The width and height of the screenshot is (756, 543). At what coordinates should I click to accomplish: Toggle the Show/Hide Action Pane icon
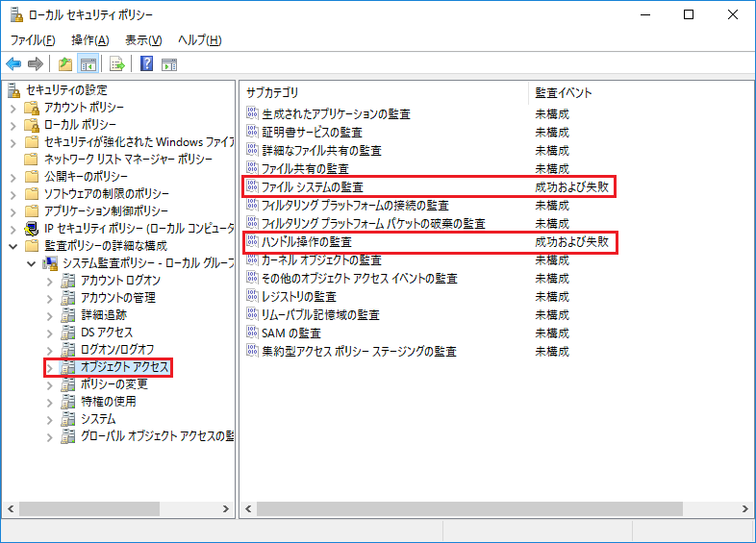(x=169, y=63)
